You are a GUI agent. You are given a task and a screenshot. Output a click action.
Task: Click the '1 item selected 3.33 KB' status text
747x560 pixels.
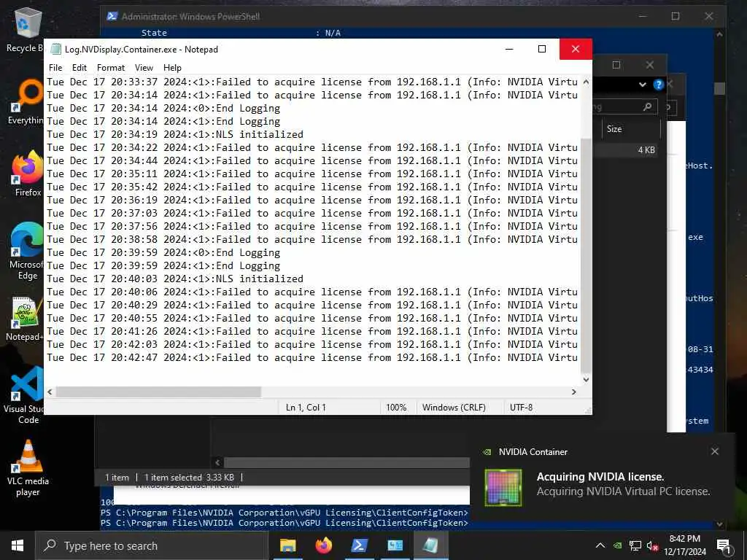pyautogui.click(x=189, y=477)
